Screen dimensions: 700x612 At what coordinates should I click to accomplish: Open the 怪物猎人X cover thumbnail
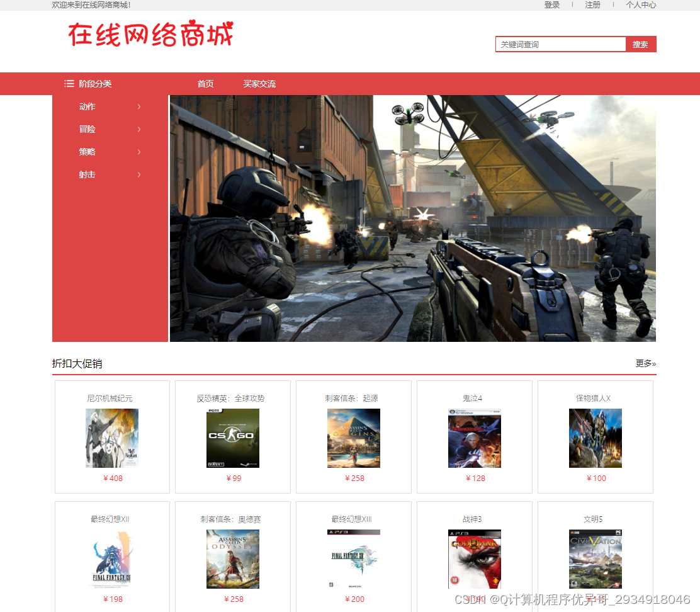pos(596,438)
